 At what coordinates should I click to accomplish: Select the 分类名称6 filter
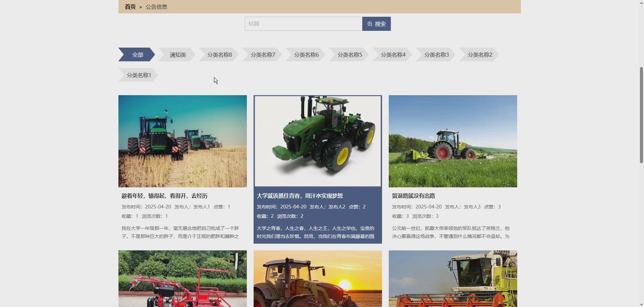306,54
